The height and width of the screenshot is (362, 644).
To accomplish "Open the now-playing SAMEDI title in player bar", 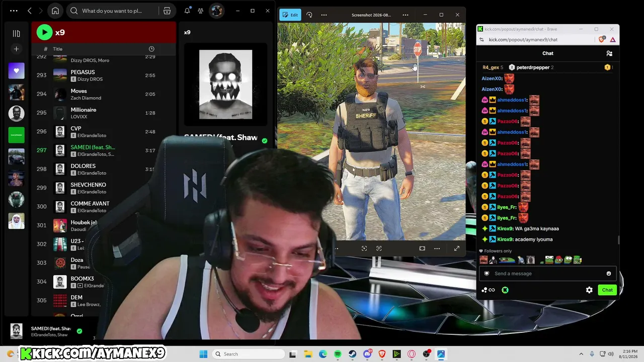I will 51,328.
